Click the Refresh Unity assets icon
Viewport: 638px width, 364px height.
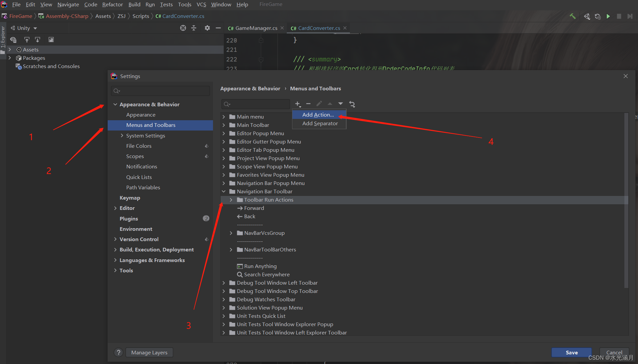point(597,16)
